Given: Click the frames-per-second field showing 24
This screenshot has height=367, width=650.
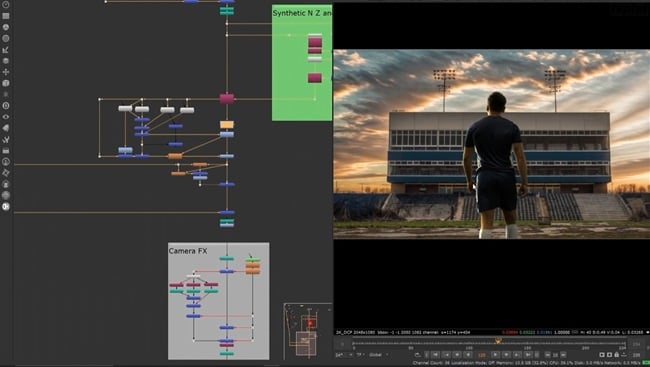Looking at the screenshot, I should [x=339, y=355].
